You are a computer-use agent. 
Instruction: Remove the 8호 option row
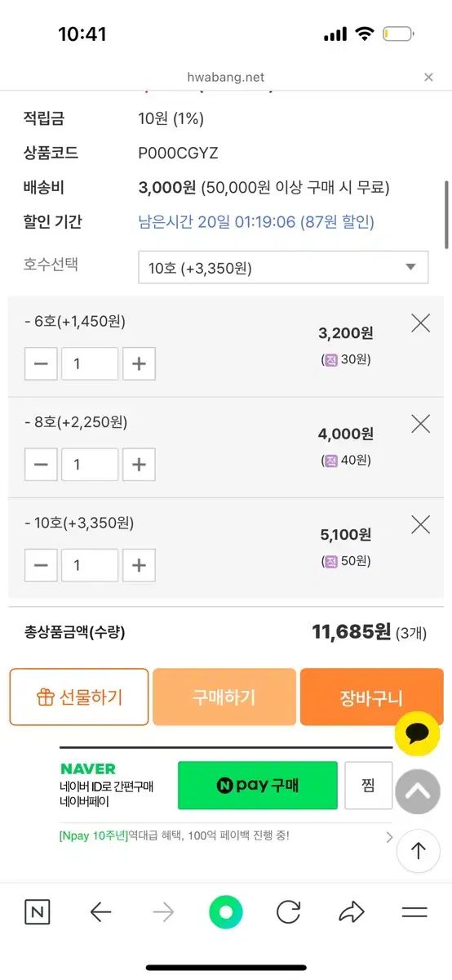pos(420,423)
